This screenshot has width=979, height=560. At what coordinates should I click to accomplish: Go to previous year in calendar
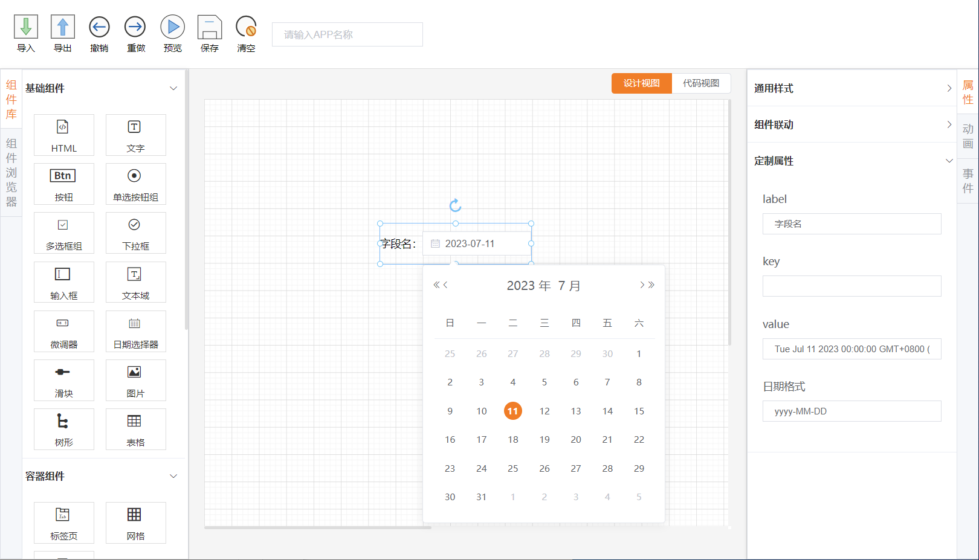click(436, 285)
